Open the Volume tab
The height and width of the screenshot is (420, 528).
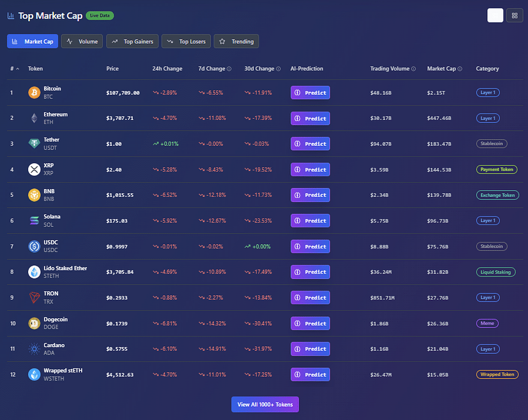pyautogui.click(x=82, y=41)
